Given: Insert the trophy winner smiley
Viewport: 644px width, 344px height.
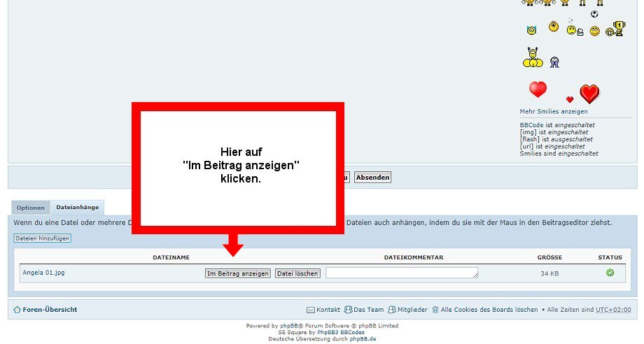Looking at the screenshot, I should [x=615, y=29].
